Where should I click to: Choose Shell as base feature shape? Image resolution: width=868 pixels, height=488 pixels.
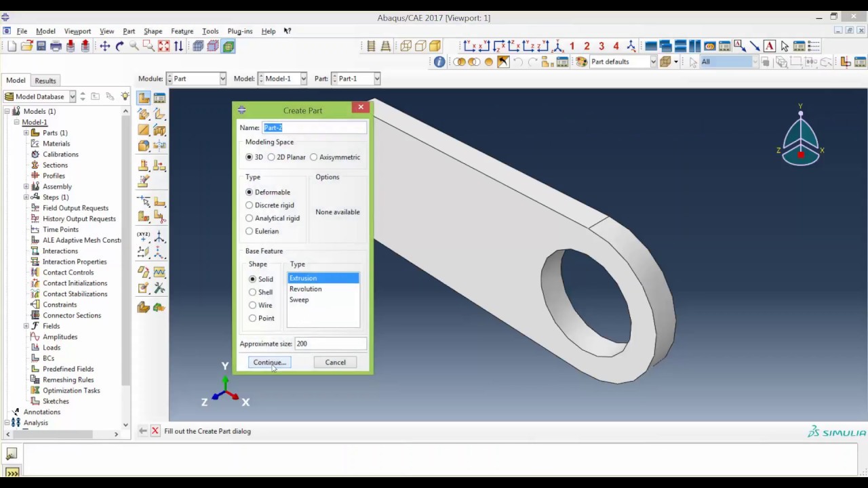coord(261,292)
